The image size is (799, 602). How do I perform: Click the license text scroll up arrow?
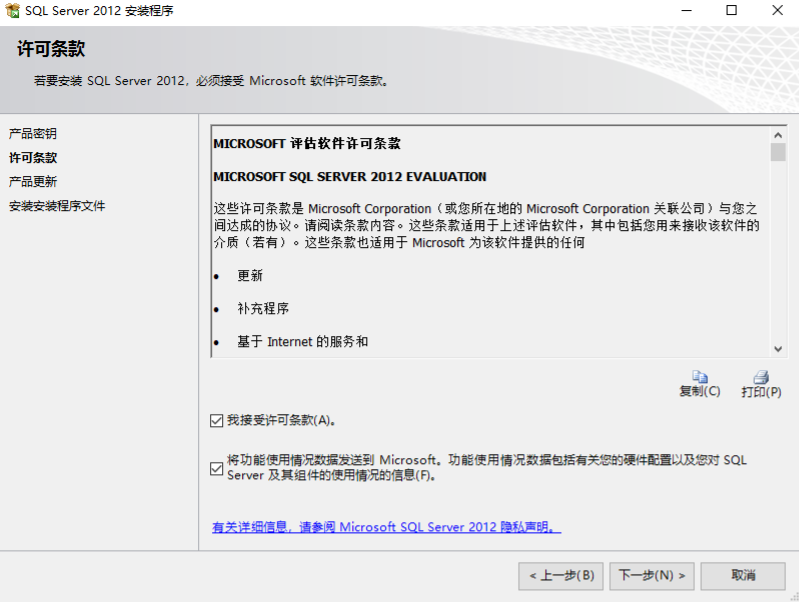point(778,135)
